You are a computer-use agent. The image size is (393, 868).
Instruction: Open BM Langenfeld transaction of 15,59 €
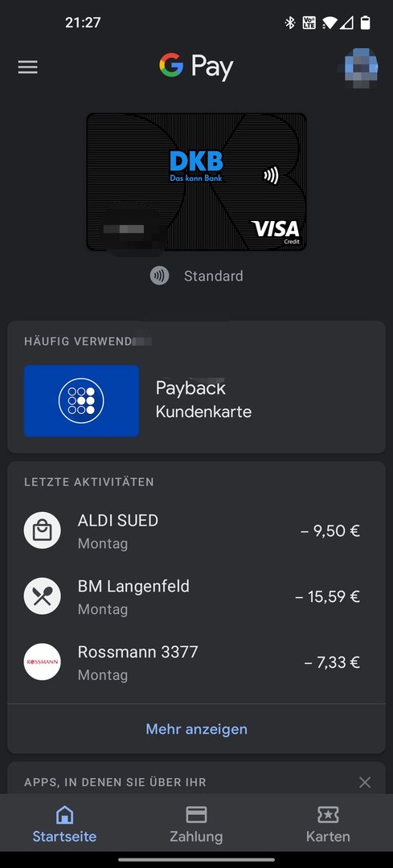pyautogui.click(x=196, y=596)
